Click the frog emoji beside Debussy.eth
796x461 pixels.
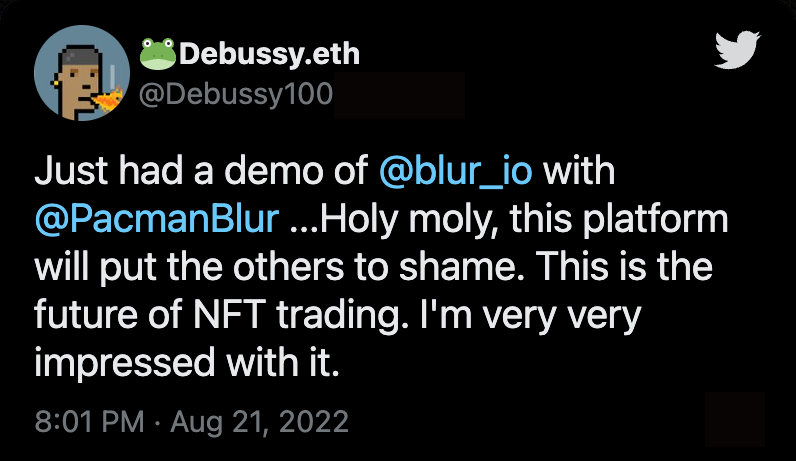click(158, 50)
